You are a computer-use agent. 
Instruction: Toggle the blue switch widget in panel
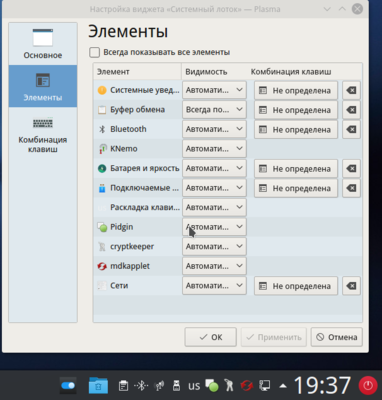(68, 386)
